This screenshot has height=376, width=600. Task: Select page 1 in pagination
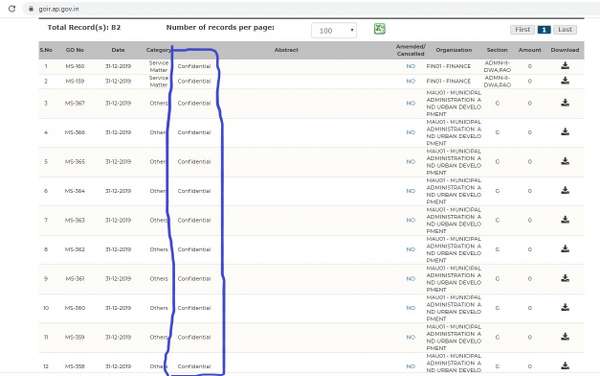(544, 29)
